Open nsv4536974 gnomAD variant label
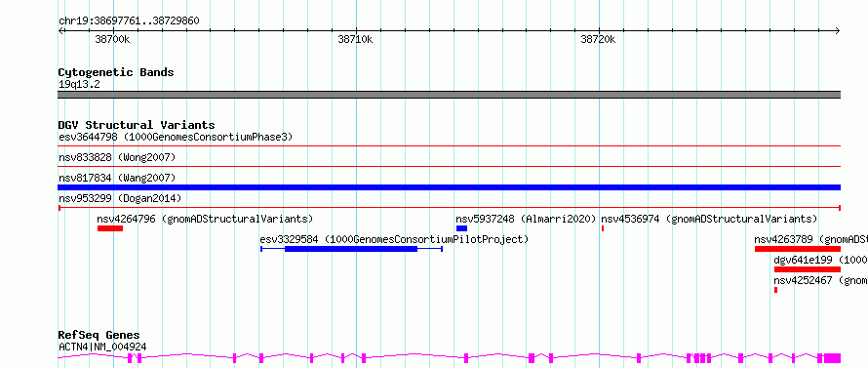The image size is (868, 368). point(709,219)
